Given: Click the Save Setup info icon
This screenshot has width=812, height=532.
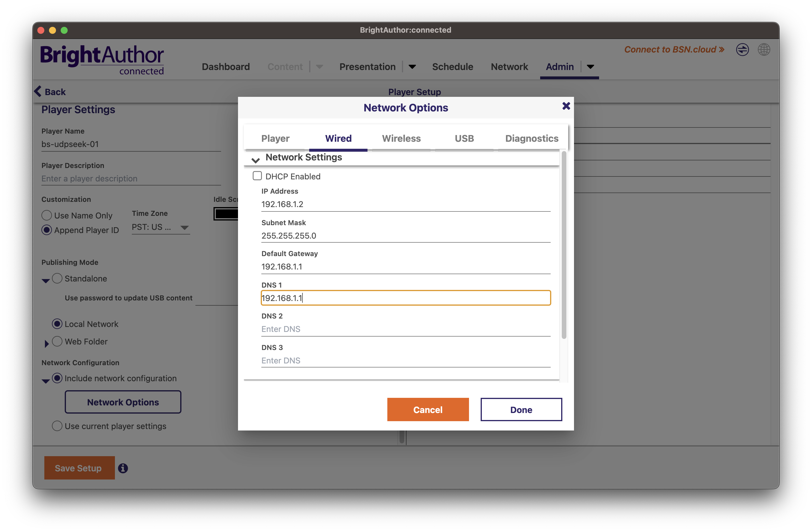Looking at the screenshot, I should (x=123, y=468).
